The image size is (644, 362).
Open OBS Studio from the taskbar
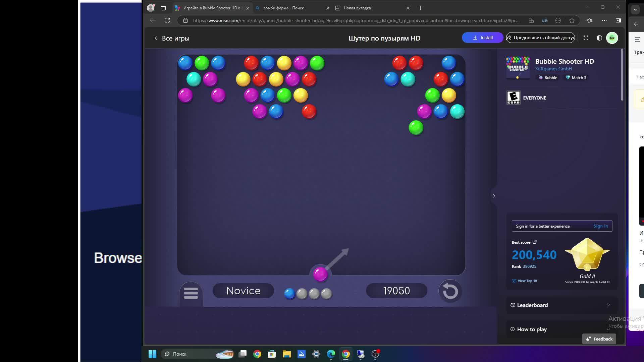pyautogui.click(x=375, y=354)
